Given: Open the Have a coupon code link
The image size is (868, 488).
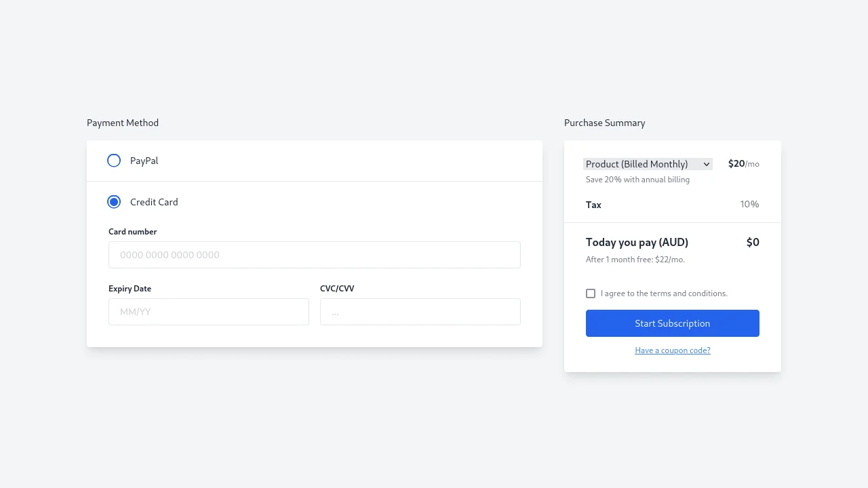Looking at the screenshot, I should tap(672, 350).
